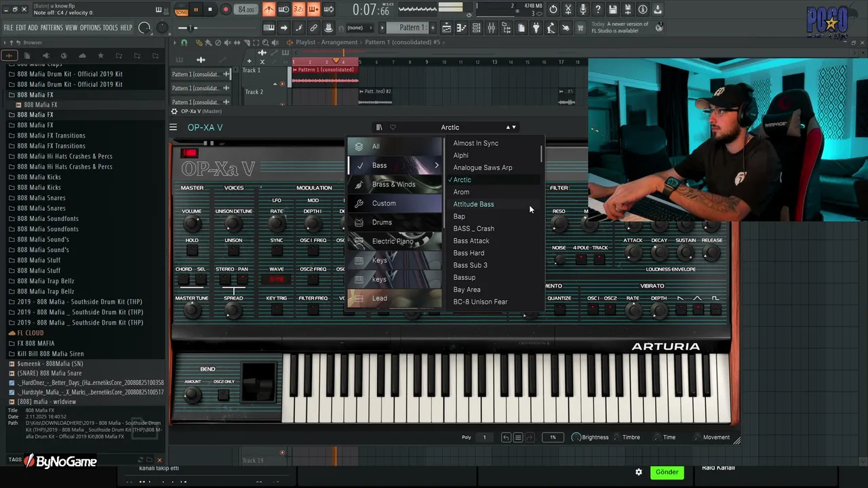Click the OP-Xa V hamburger menu icon
This screenshot has height=488, width=868.
click(174, 127)
